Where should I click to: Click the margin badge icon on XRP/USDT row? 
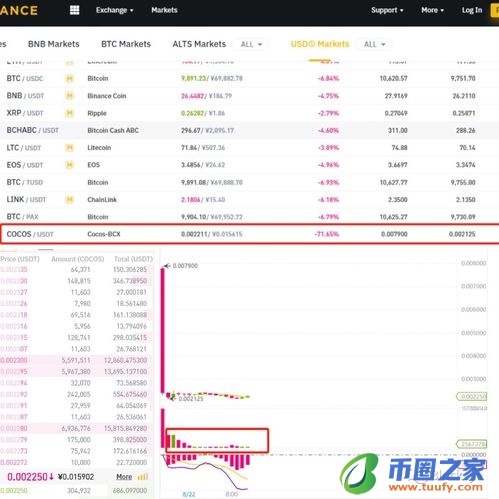[69, 113]
